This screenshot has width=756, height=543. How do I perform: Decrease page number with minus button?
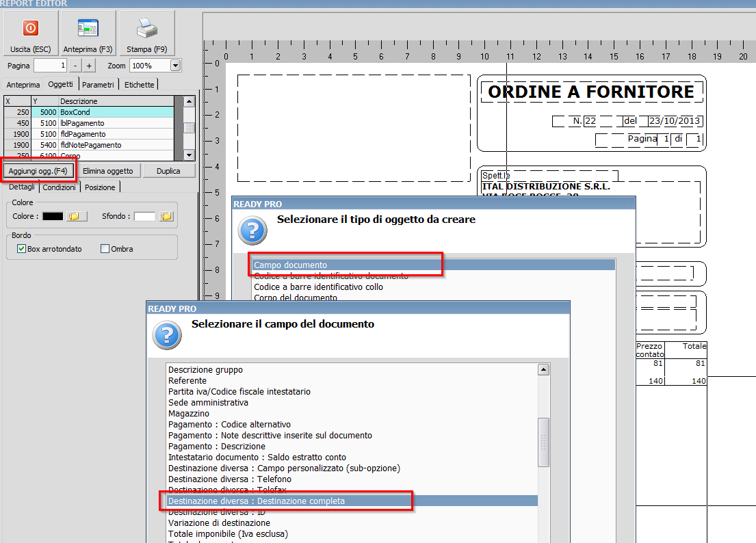75,66
